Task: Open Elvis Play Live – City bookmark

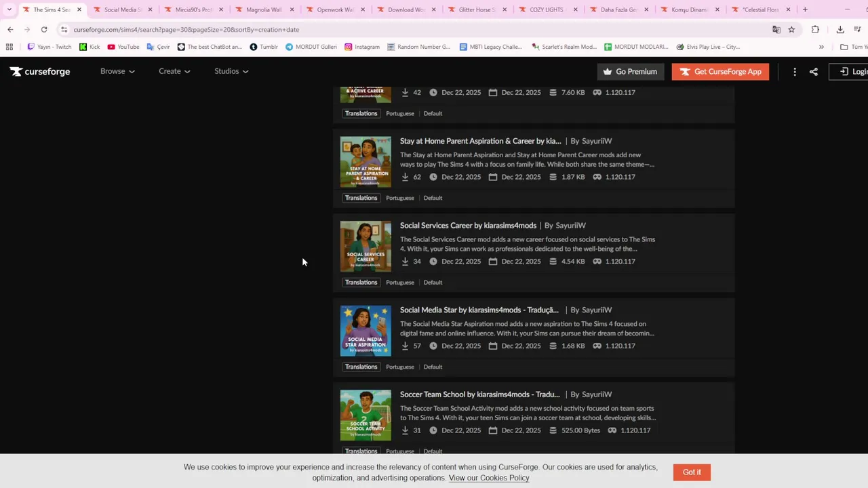Action: tap(708, 47)
